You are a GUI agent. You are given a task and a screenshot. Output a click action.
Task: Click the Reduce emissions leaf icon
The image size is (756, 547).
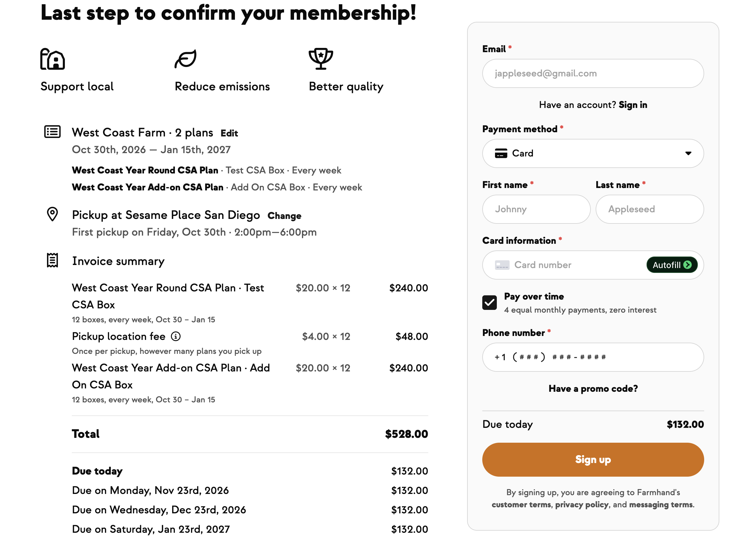pyautogui.click(x=186, y=59)
